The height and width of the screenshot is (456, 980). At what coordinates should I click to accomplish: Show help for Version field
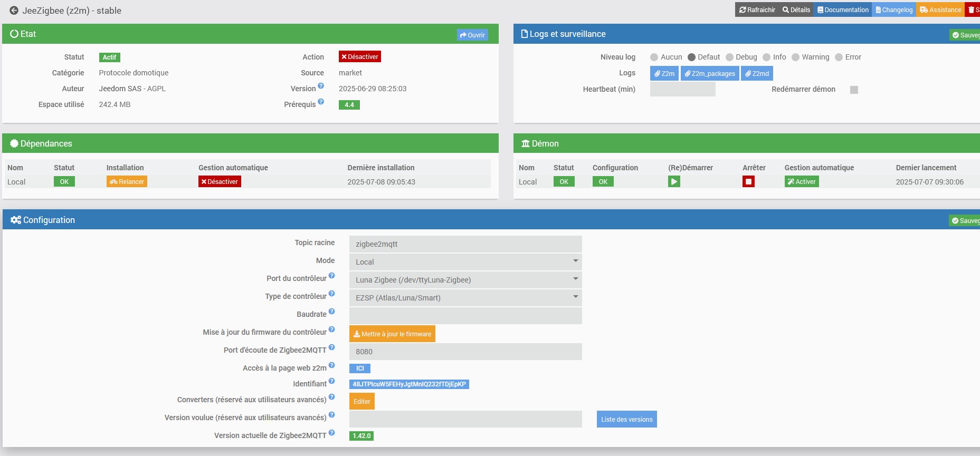point(321,86)
